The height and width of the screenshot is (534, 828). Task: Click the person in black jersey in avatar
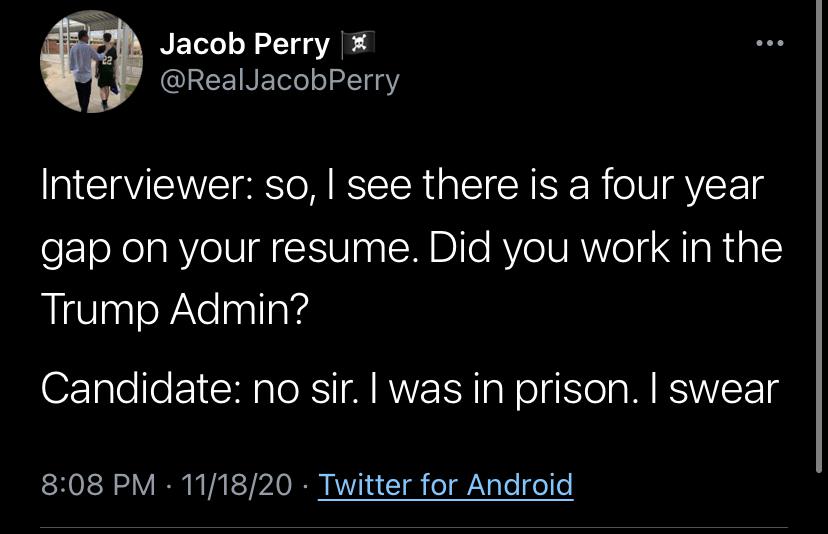[x=105, y=72]
